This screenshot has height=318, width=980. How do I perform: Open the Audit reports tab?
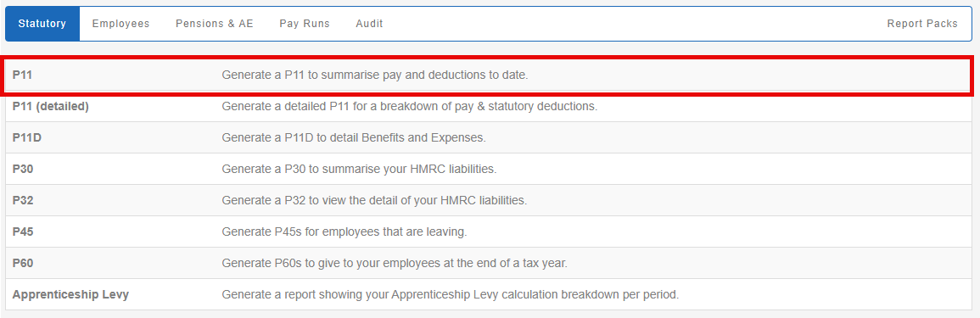click(x=369, y=24)
